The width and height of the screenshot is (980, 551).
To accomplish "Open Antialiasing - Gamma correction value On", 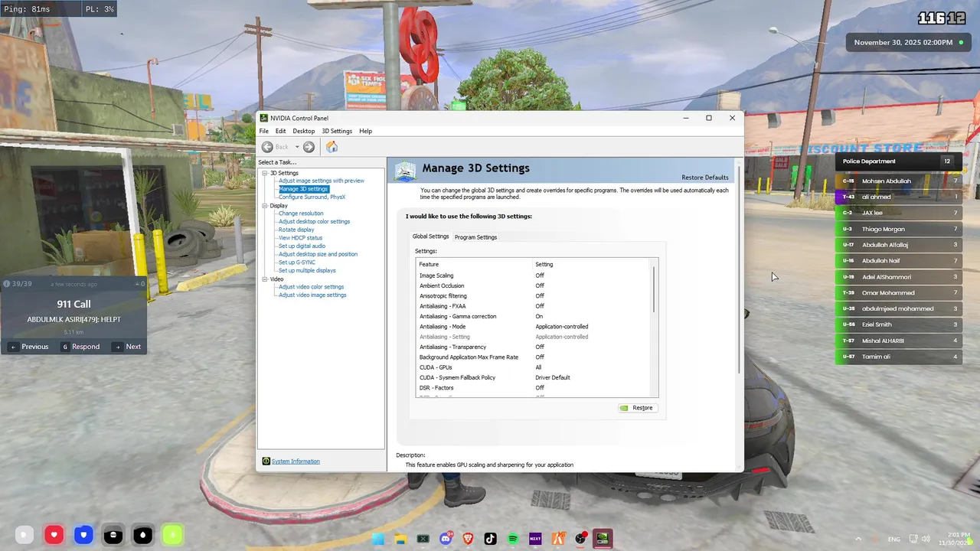I will tap(539, 316).
